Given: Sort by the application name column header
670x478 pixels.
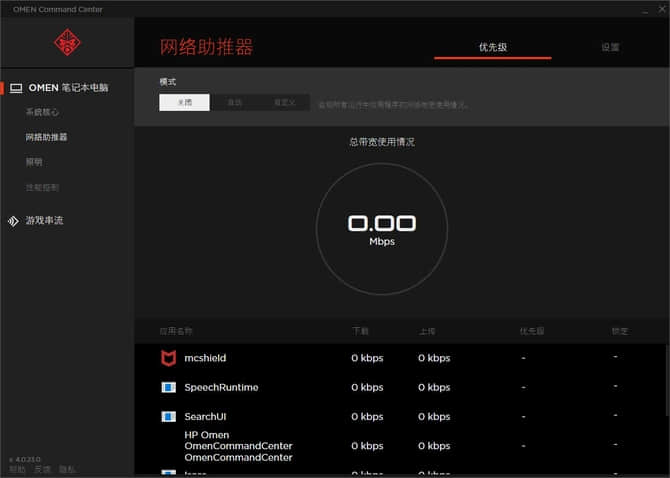Looking at the screenshot, I should (x=176, y=331).
